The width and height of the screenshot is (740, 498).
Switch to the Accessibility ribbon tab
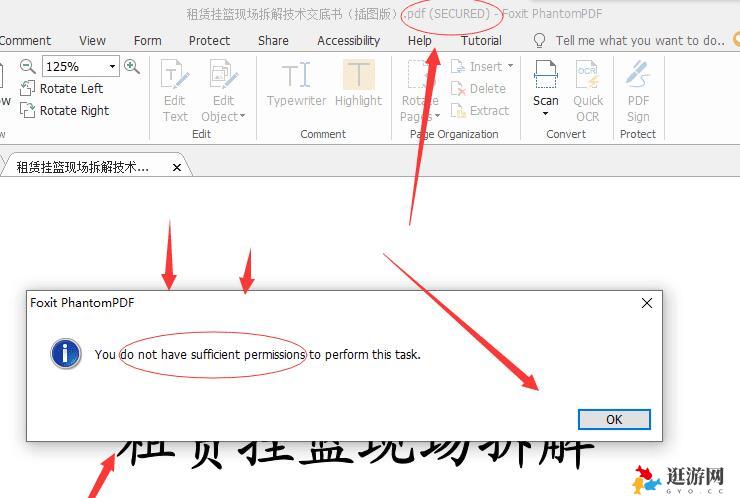pos(348,40)
